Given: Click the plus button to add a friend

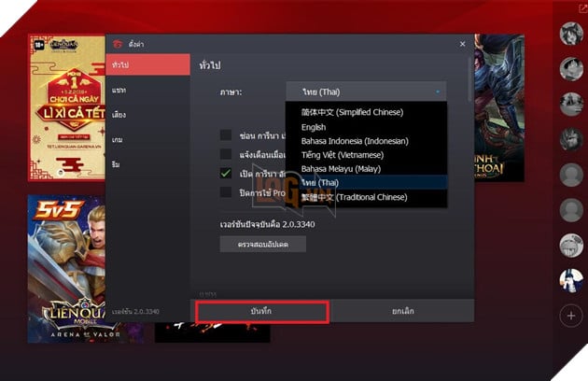Looking at the screenshot, I should point(570,316).
